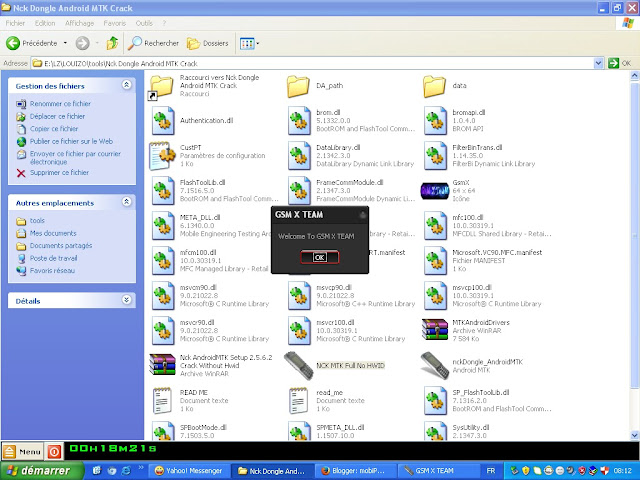This screenshot has width=640, height=480.
Task: Go back with the Précédente button
Action: point(32,43)
